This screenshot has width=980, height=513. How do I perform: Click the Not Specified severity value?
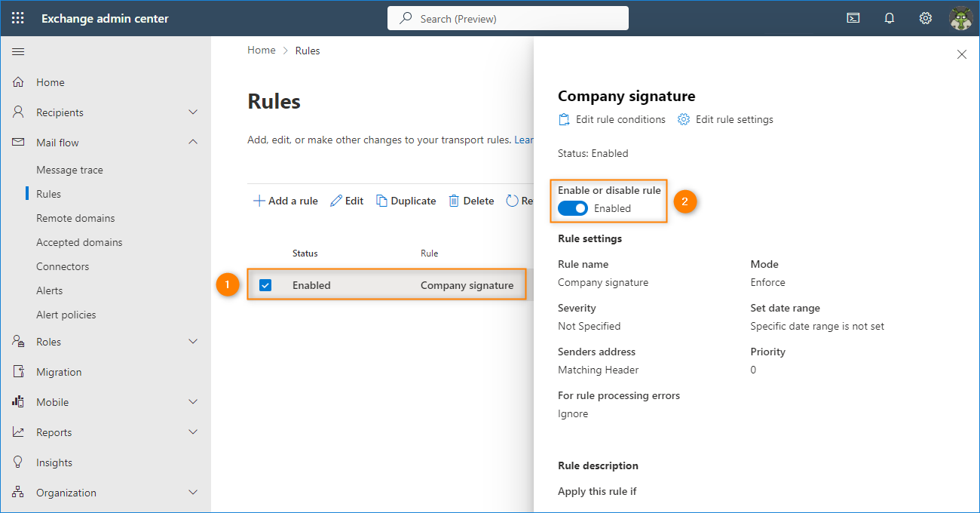point(590,326)
